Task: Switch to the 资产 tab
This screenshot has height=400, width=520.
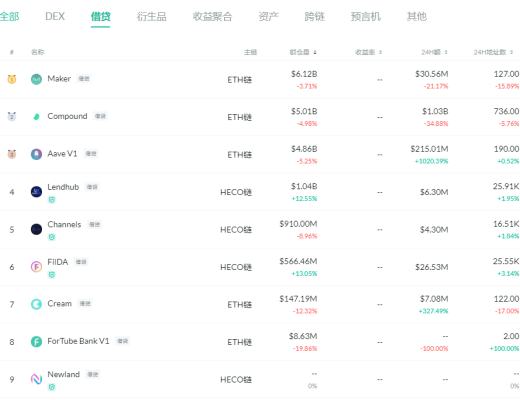Action: point(268,16)
